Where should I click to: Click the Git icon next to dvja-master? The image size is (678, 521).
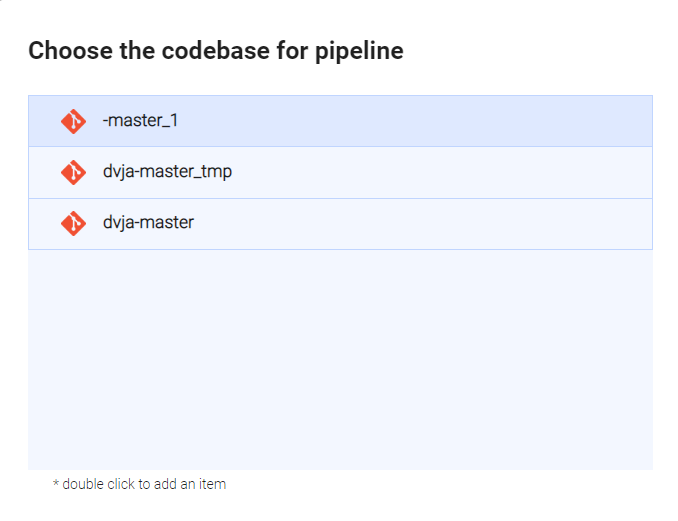73,223
